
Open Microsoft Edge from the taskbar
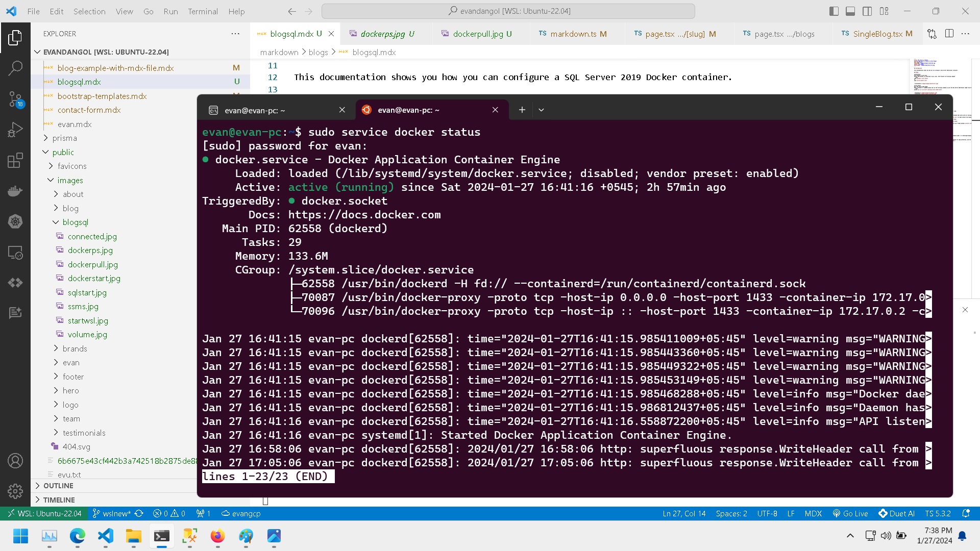[78, 536]
